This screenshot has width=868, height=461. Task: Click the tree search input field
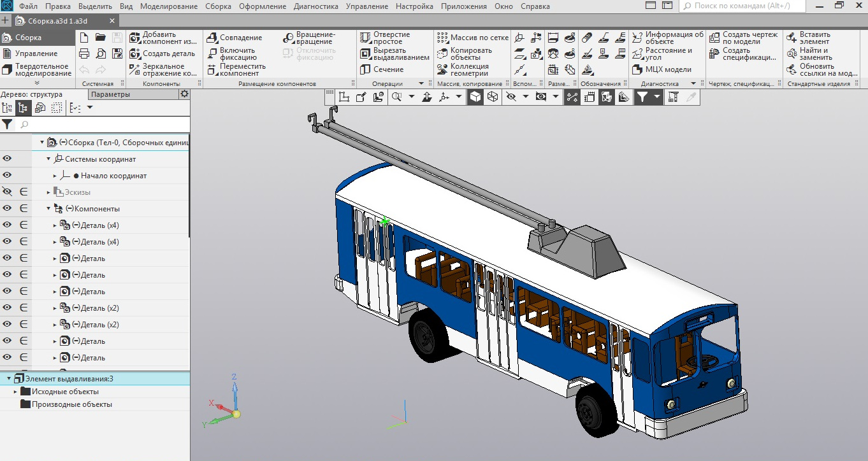click(x=102, y=124)
